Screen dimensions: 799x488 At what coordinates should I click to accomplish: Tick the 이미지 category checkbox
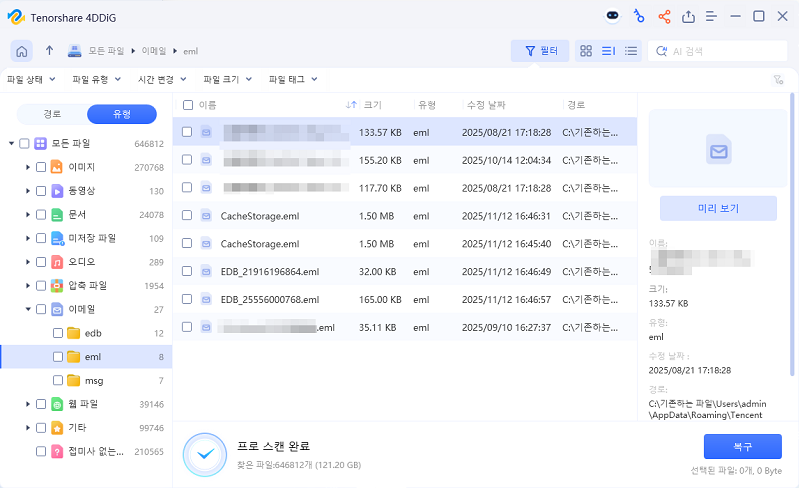(41, 167)
